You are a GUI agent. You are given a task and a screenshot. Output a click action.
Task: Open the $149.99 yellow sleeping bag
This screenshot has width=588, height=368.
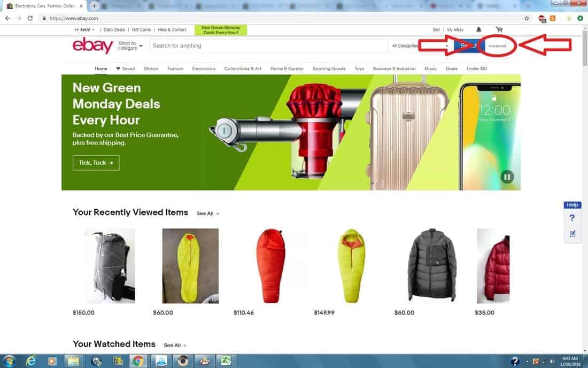[351, 266]
